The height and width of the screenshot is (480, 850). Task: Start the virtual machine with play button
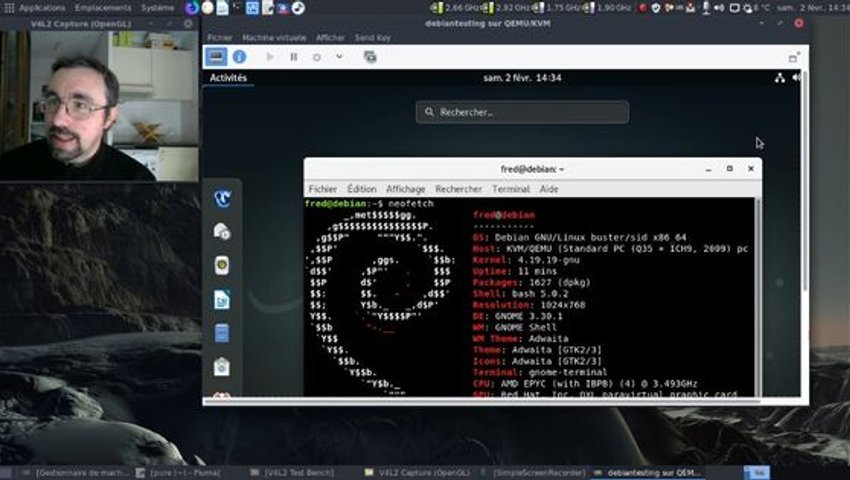[x=269, y=56]
